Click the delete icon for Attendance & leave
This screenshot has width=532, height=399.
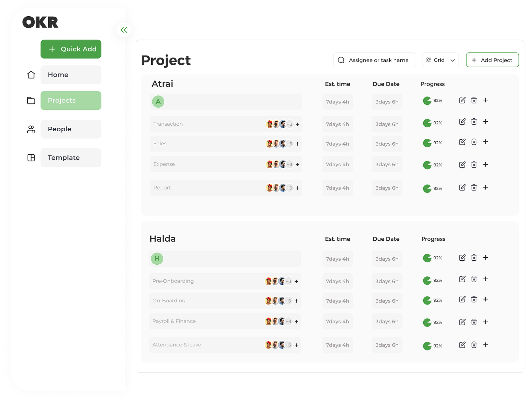473,345
